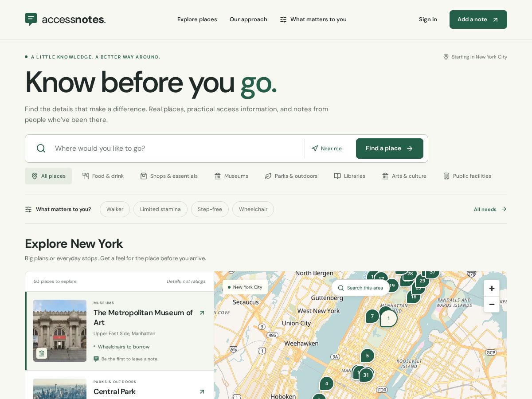532x399 pixels.
Task: Click Sign in link
Action: tap(428, 20)
